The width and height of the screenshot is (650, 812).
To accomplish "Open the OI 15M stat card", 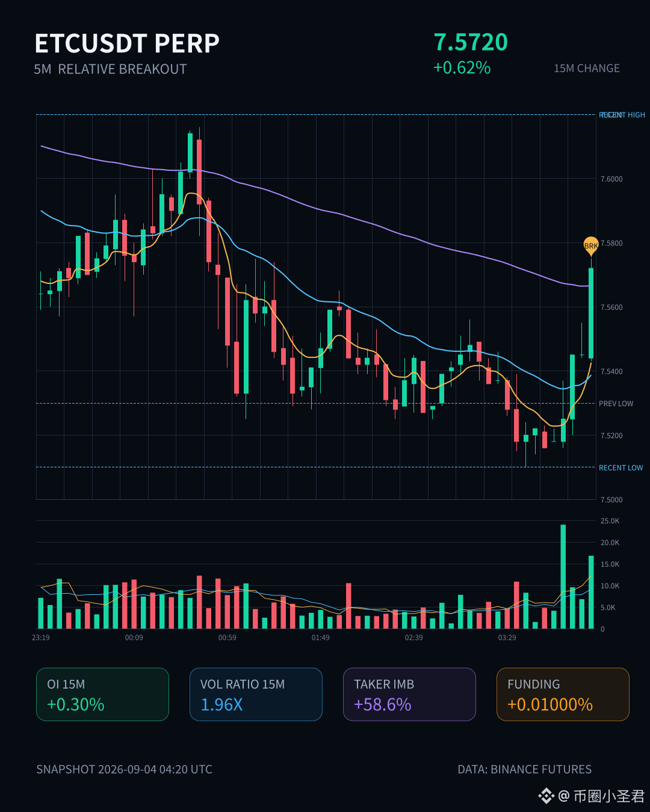I will coord(102,694).
